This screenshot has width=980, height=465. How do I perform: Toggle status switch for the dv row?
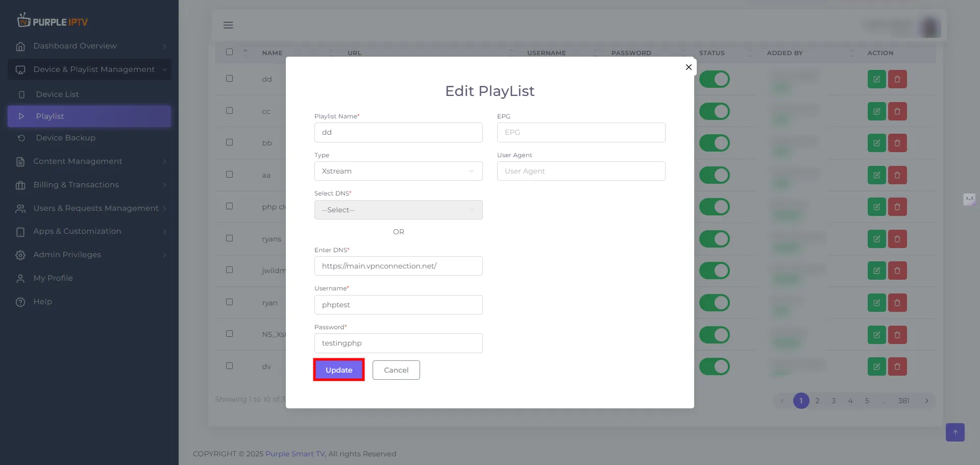pyautogui.click(x=714, y=366)
